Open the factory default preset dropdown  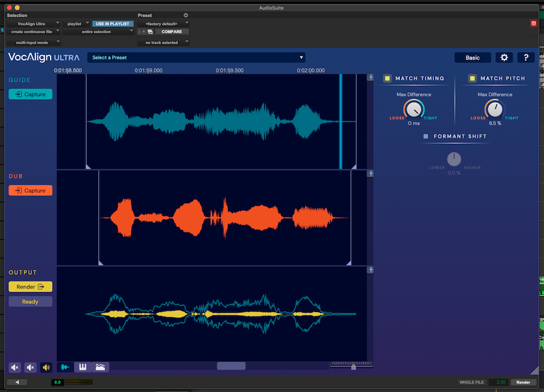(161, 23)
